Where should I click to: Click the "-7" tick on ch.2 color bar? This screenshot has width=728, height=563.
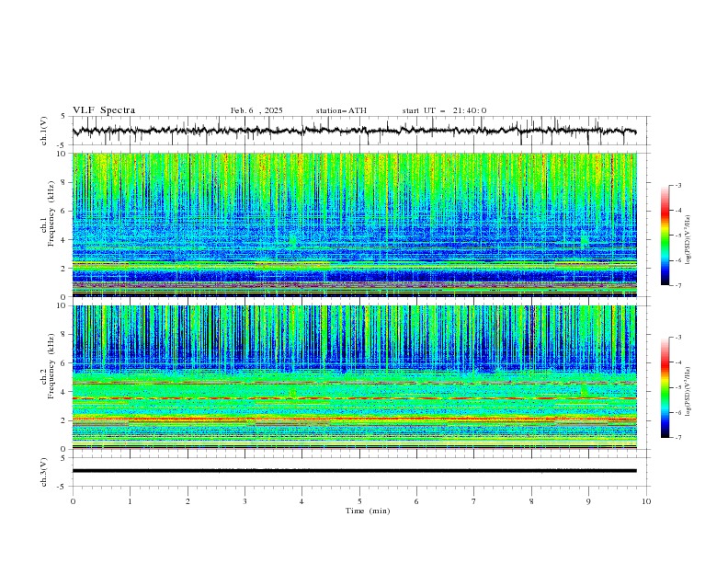click(677, 437)
